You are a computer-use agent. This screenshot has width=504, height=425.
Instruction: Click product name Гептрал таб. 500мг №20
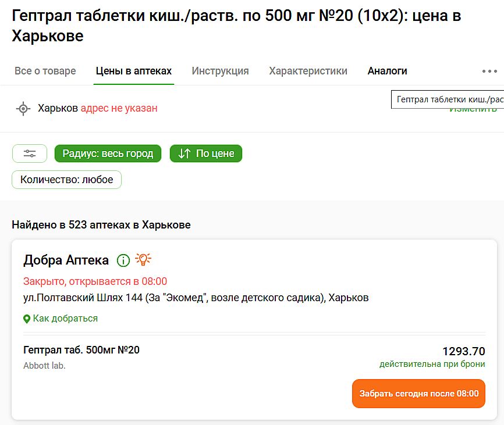[81, 350]
